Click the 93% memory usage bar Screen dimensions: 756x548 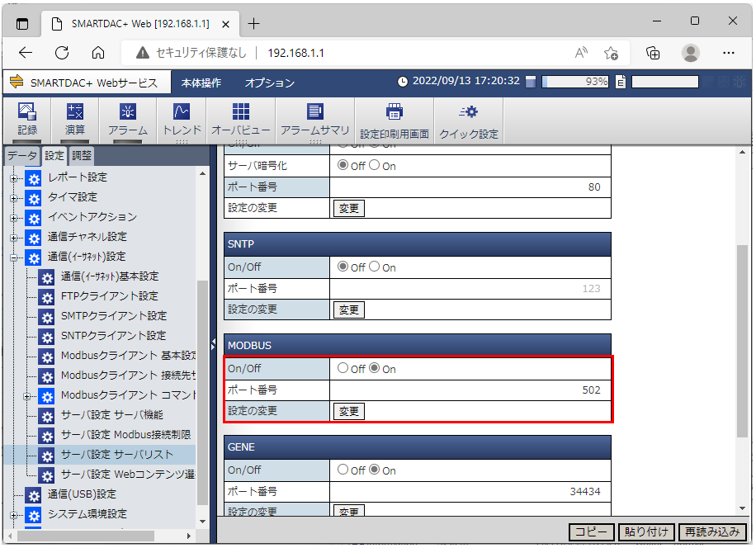click(x=574, y=82)
